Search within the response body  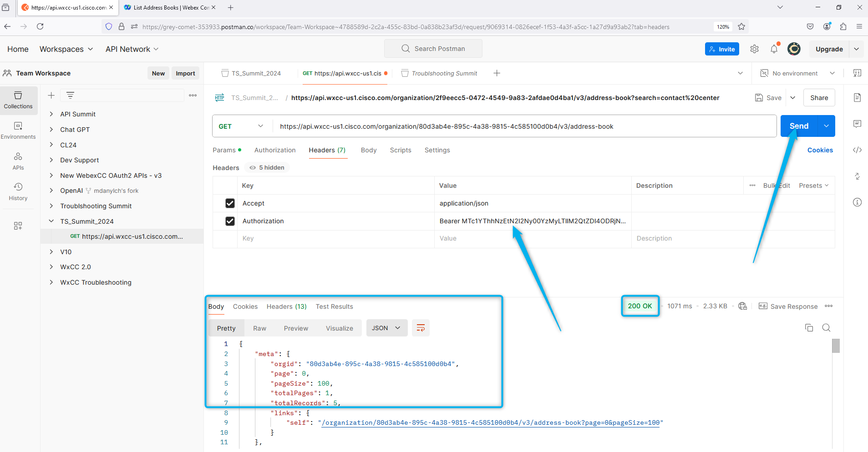(826, 328)
